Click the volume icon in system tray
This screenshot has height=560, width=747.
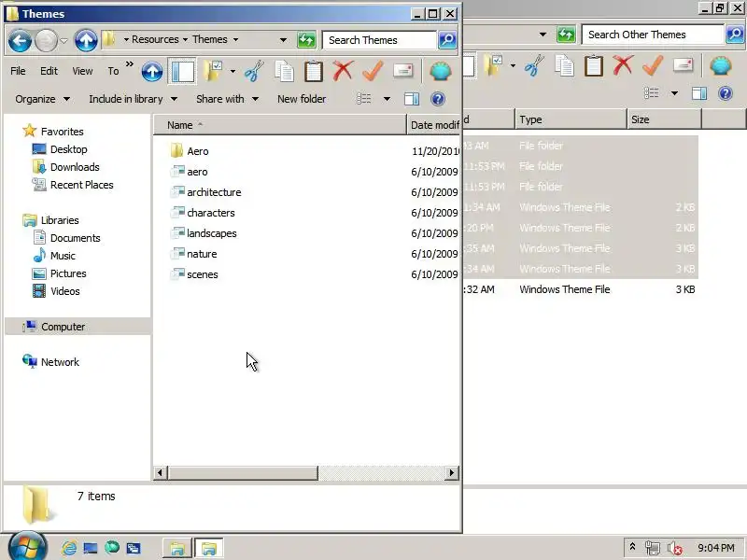[x=674, y=549]
